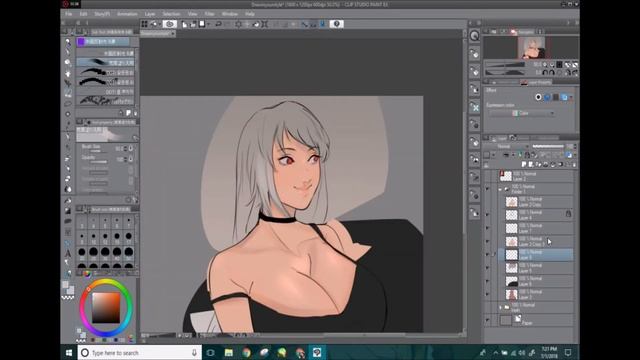Click the New vector layer icon
This screenshot has height=360, width=640.
pos(531,164)
